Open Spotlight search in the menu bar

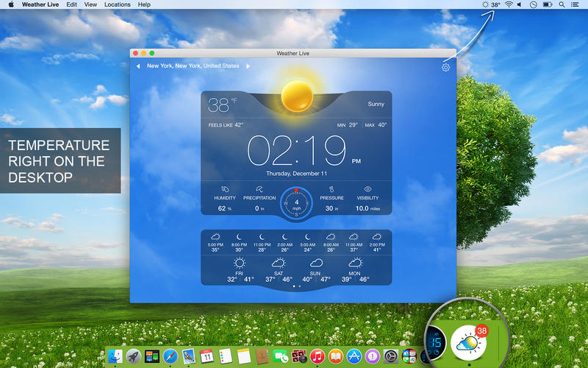pos(562,4)
